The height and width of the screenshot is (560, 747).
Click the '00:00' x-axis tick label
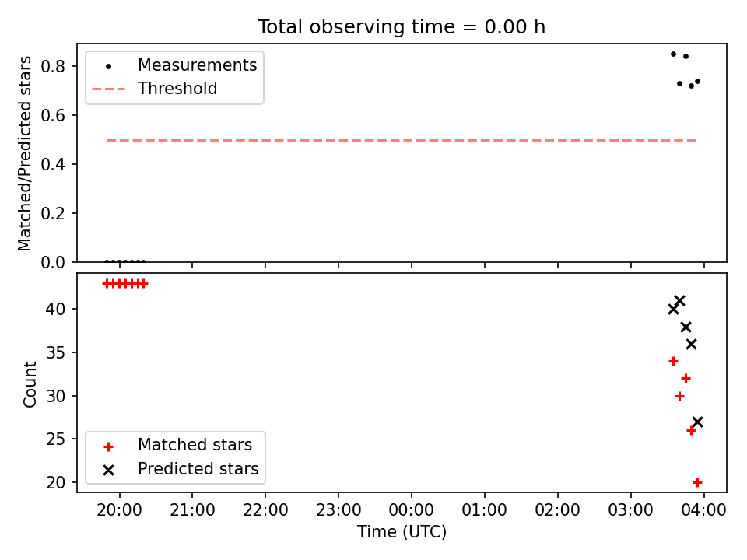tap(412, 510)
